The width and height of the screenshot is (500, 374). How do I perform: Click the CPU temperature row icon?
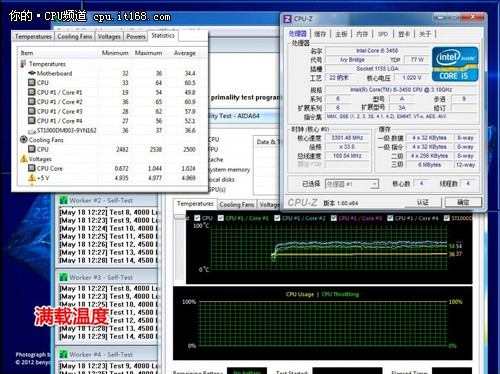click(x=32, y=82)
